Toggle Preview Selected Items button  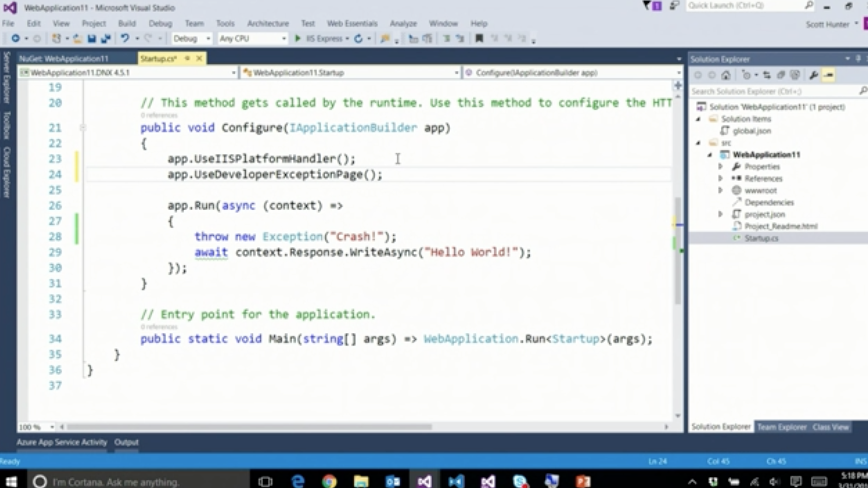828,75
